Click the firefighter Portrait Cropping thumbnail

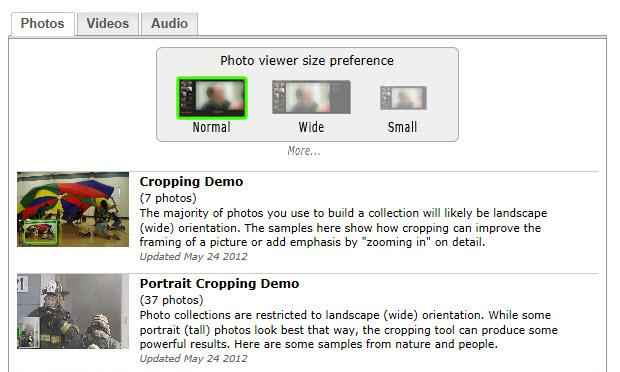73,311
